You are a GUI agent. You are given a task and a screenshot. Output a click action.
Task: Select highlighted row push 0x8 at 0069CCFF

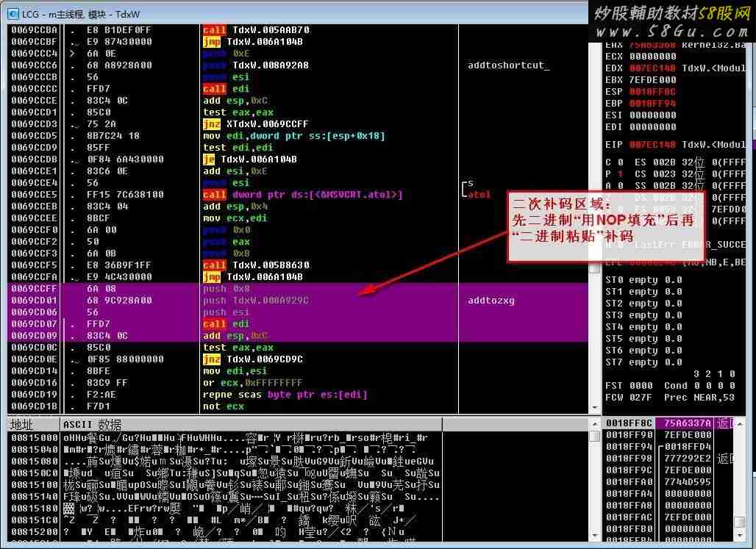pyautogui.click(x=298, y=289)
